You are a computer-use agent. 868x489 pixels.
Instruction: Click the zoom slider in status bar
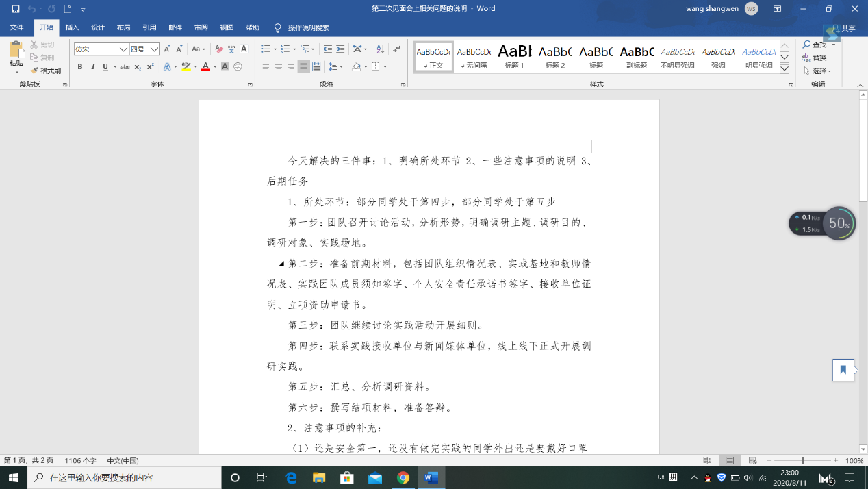[802, 461]
